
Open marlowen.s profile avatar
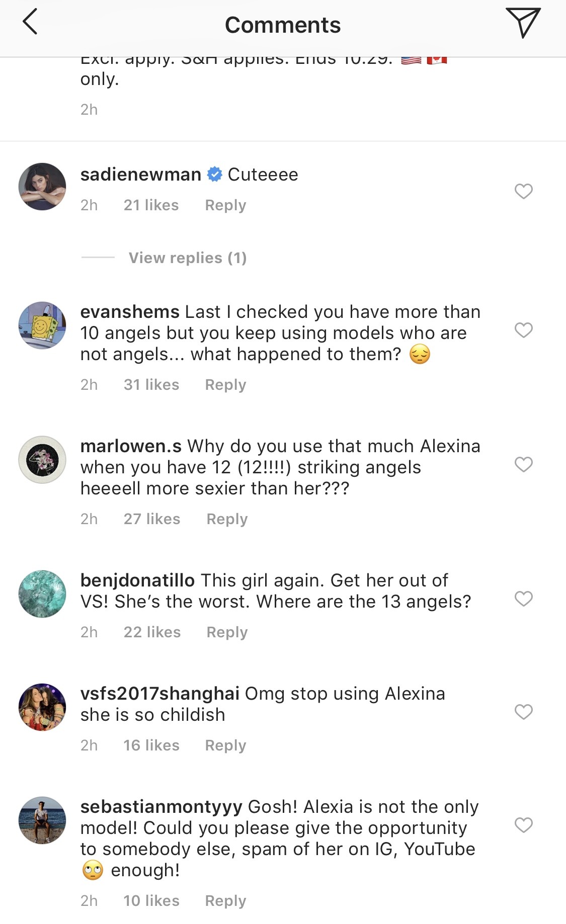coord(42,459)
